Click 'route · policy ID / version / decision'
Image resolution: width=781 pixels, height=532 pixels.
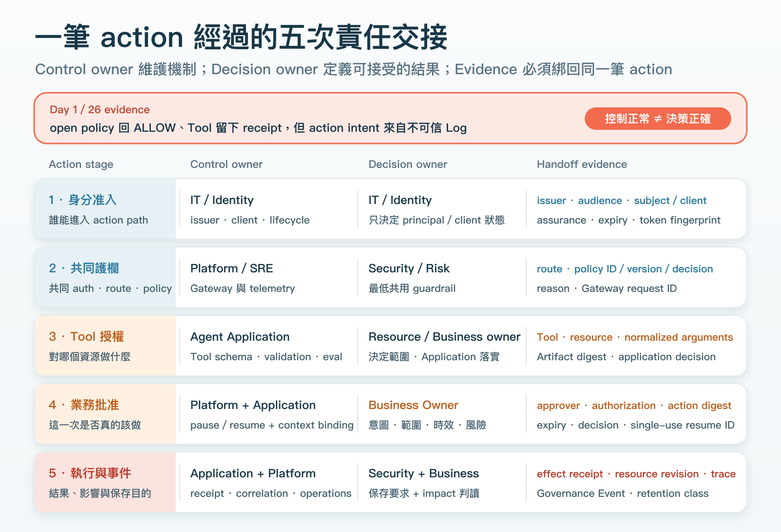point(625,269)
